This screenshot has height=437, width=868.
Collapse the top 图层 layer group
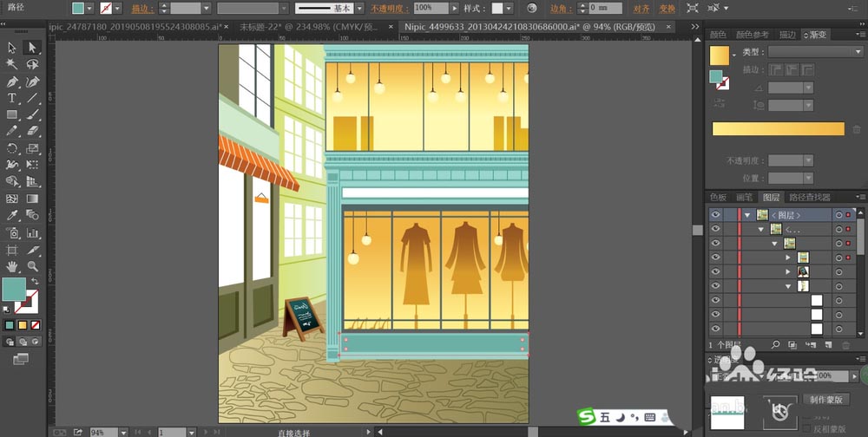point(746,214)
